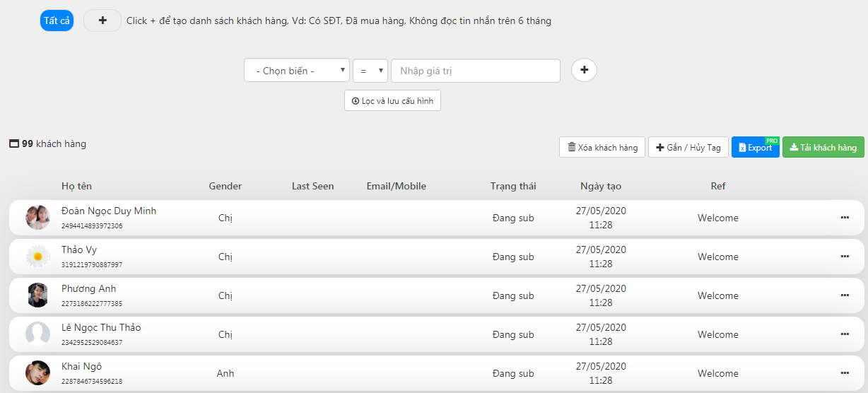Click "Đang sub" status in Thảo Vy row
Viewport: 868px width, 393px height.
tap(513, 257)
